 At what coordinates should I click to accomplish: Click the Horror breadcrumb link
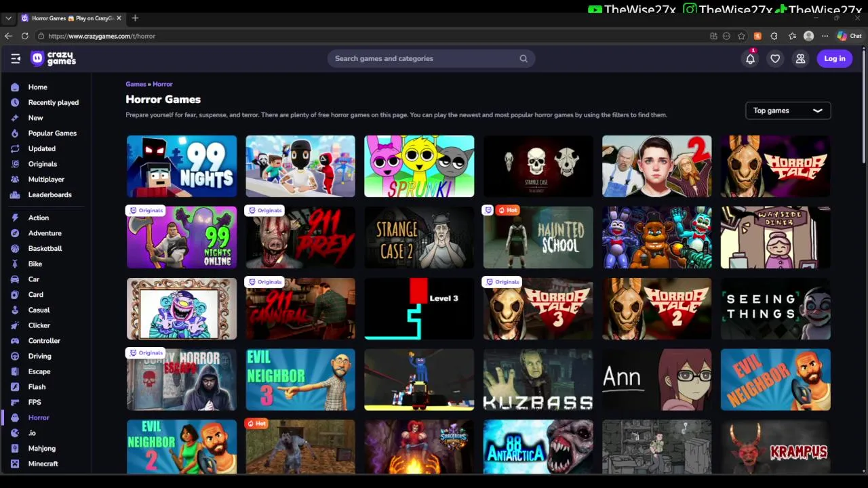coord(163,84)
